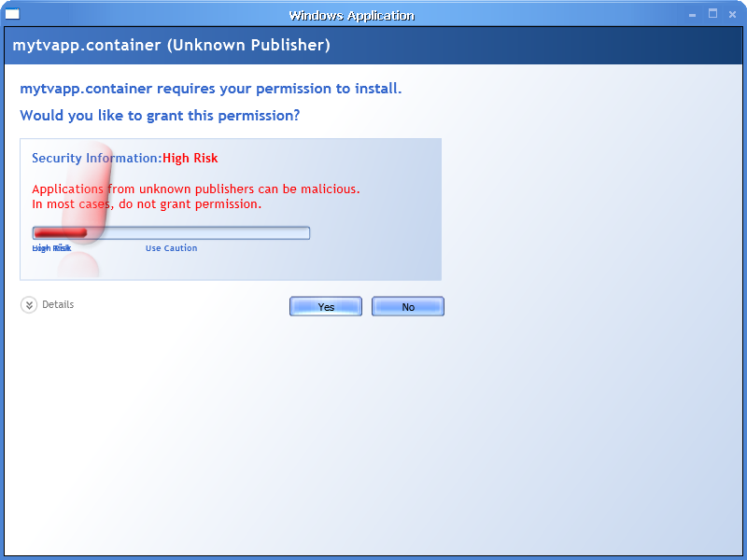This screenshot has width=747, height=560.
Task: Deny installation by clicking No
Action: pos(407,306)
